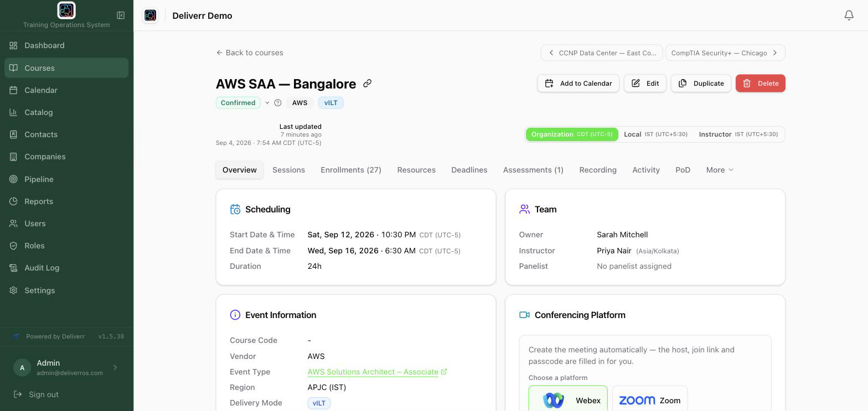
Task: Click the Scheduling calendar-clock icon
Action: 235,209
